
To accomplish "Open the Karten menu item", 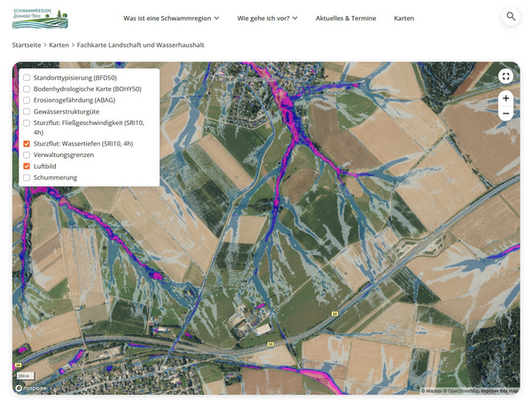I will [x=403, y=19].
